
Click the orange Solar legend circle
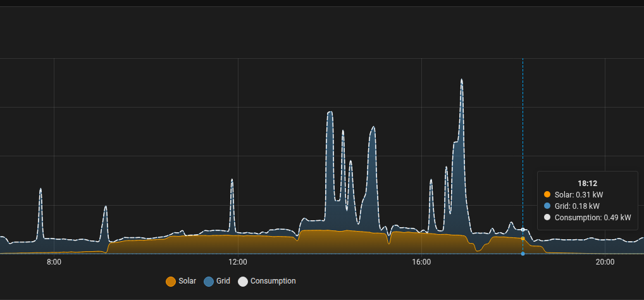click(170, 281)
